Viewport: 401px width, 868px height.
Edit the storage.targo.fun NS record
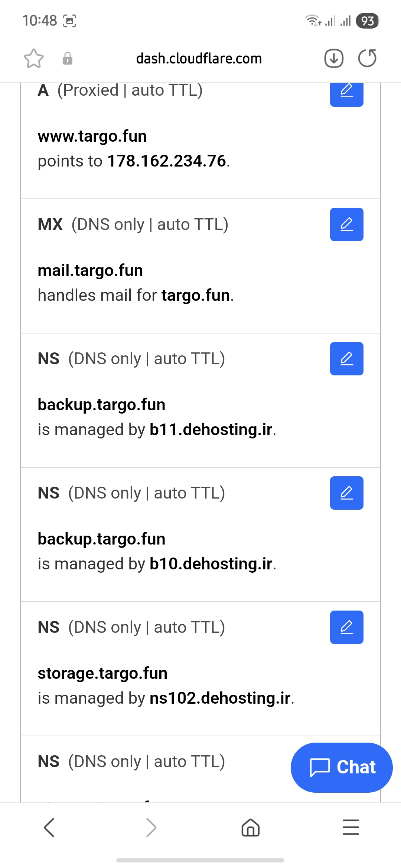pos(346,627)
